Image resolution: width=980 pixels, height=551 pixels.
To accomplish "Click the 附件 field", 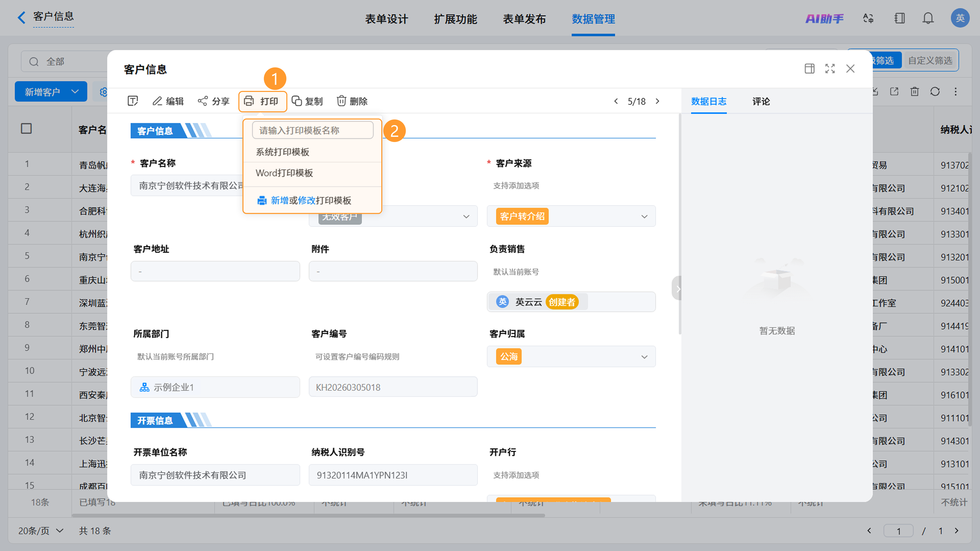I will pyautogui.click(x=393, y=271).
